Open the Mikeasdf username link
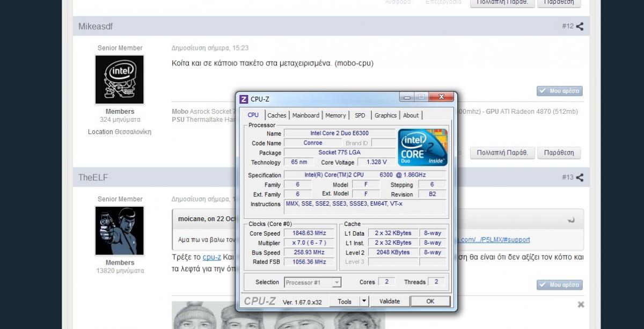Screen dimensions: 644x329 [x=96, y=26]
